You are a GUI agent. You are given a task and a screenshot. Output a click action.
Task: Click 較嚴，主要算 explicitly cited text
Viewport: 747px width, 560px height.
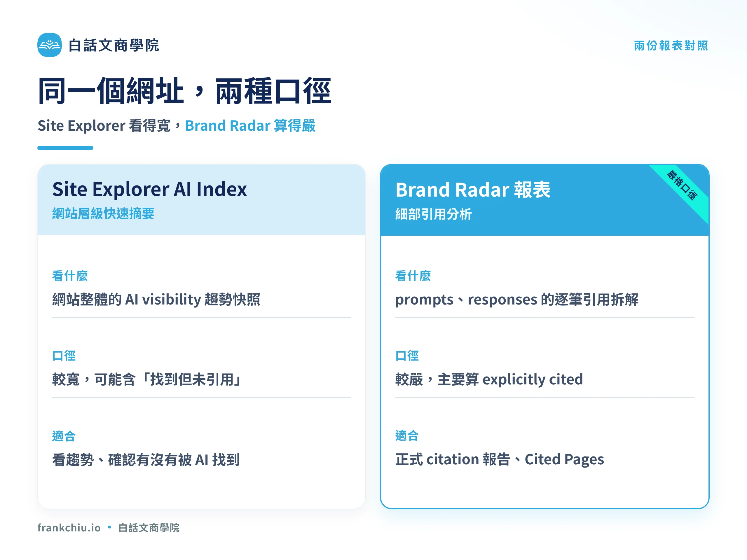(x=489, y=379)
